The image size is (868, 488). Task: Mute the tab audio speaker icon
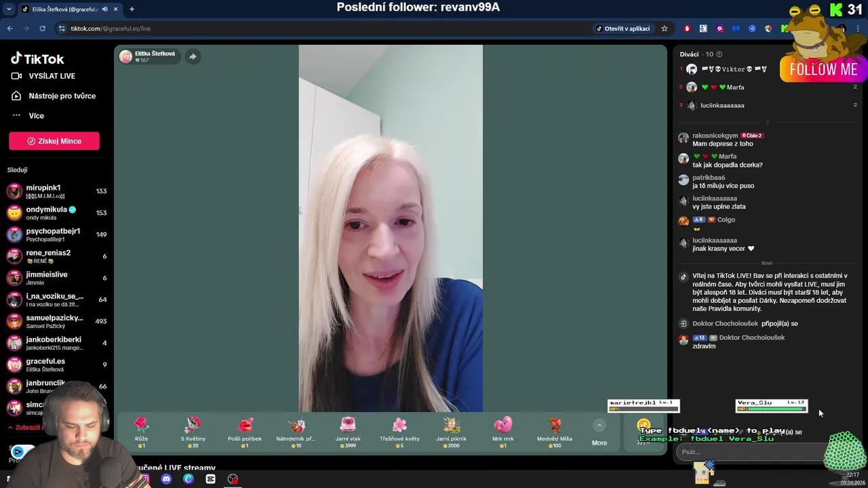[104, 9]
